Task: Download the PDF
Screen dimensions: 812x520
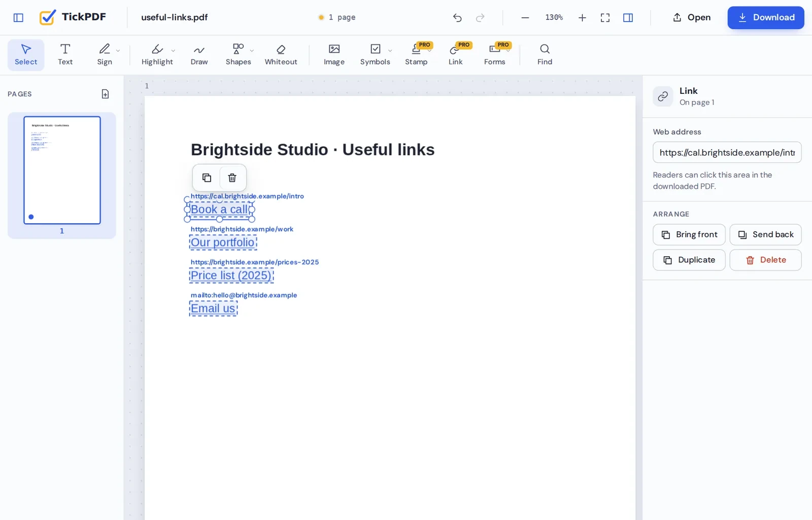Action: [766, 17]
